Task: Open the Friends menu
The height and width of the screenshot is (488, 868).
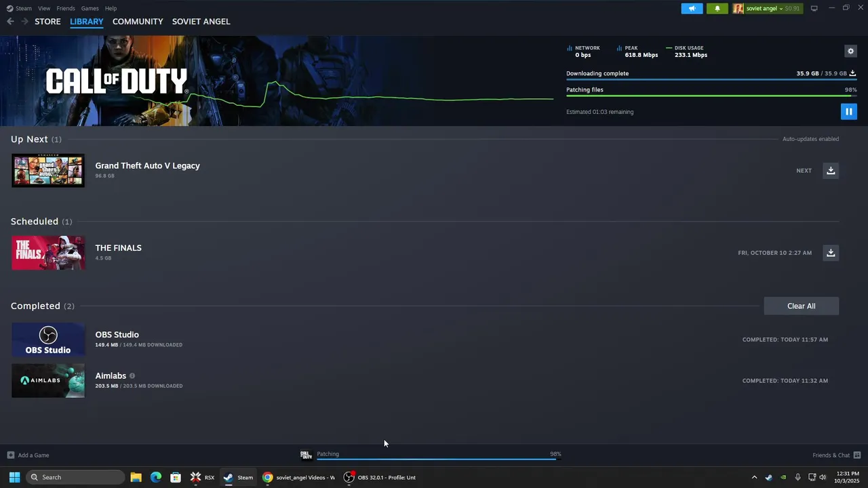Action: (x=66, y=8)
